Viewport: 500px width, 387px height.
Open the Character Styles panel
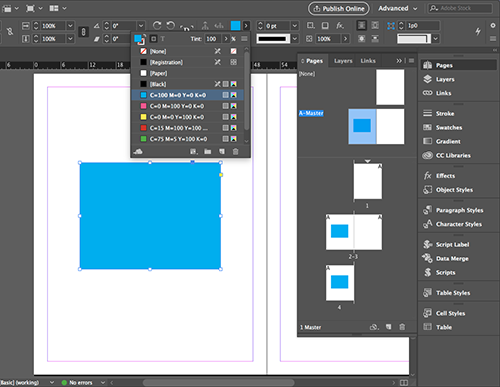[x=459, y=224]
